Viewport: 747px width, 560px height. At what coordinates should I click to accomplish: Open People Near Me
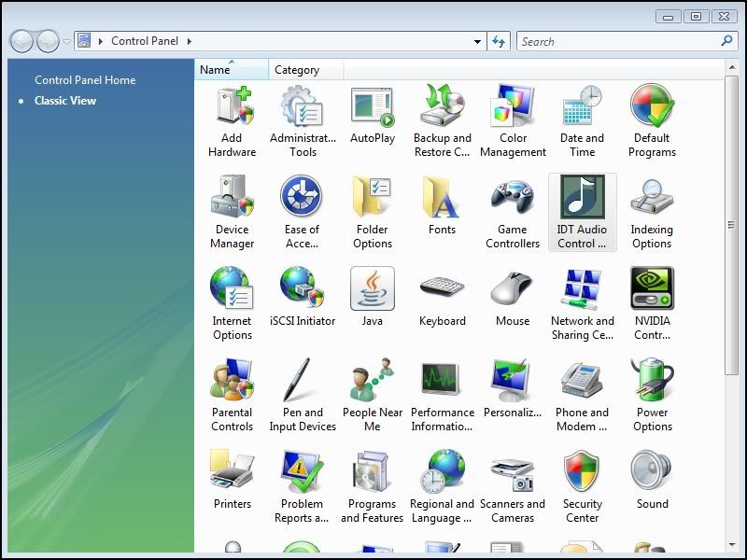(x=373, y=395)
